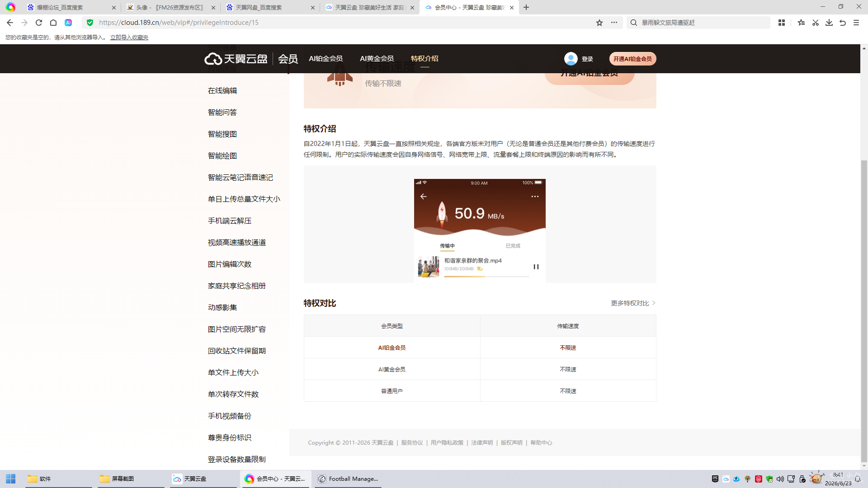This screenshot has width=868, height=488.
Task: Select 回收站文件保留期 in the sidebar list
Action: tap(237, 351)
